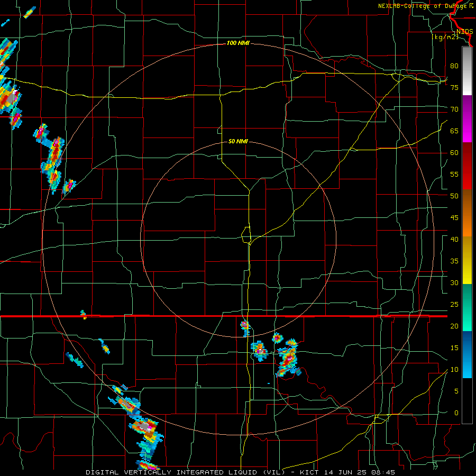Click the NIDS label above the legend
476x476 pixels.
[464, 32]
